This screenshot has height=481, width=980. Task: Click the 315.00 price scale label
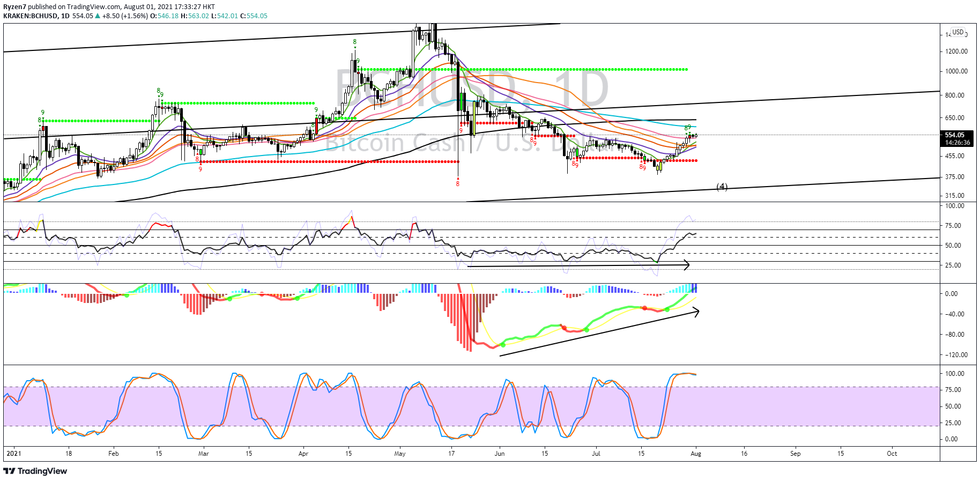pos(955,195)
